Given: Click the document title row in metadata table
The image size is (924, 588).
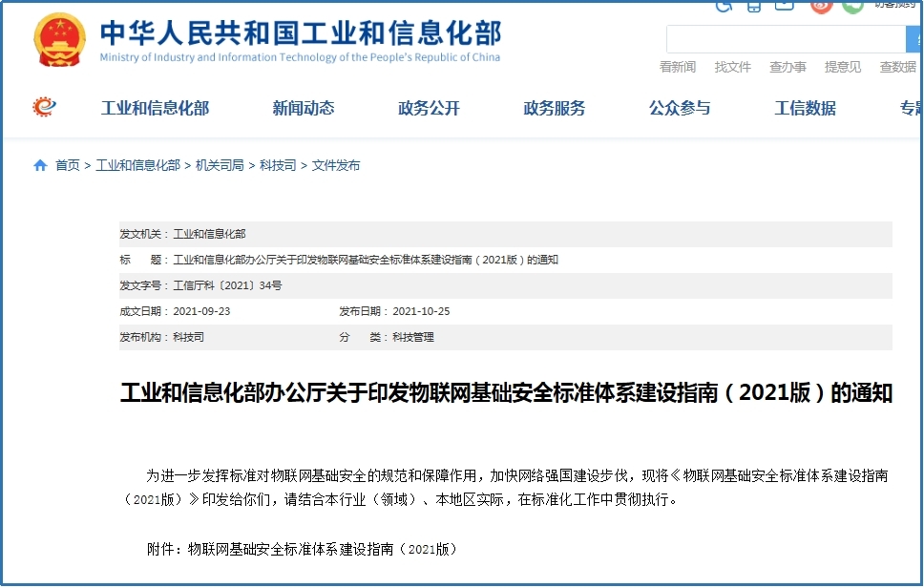Looking at the screenshot, I should (x=506, y=260).
